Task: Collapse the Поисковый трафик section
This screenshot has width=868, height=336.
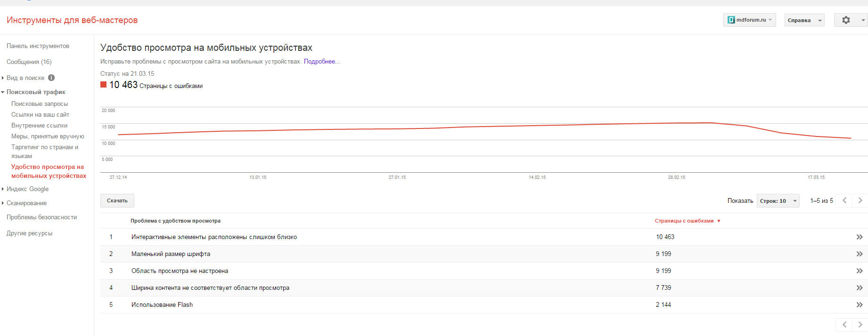Action: click(36, 92)
